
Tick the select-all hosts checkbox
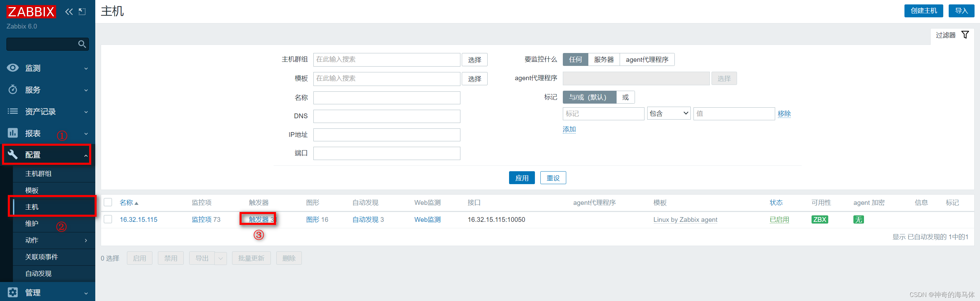click(x=108, y=202)
